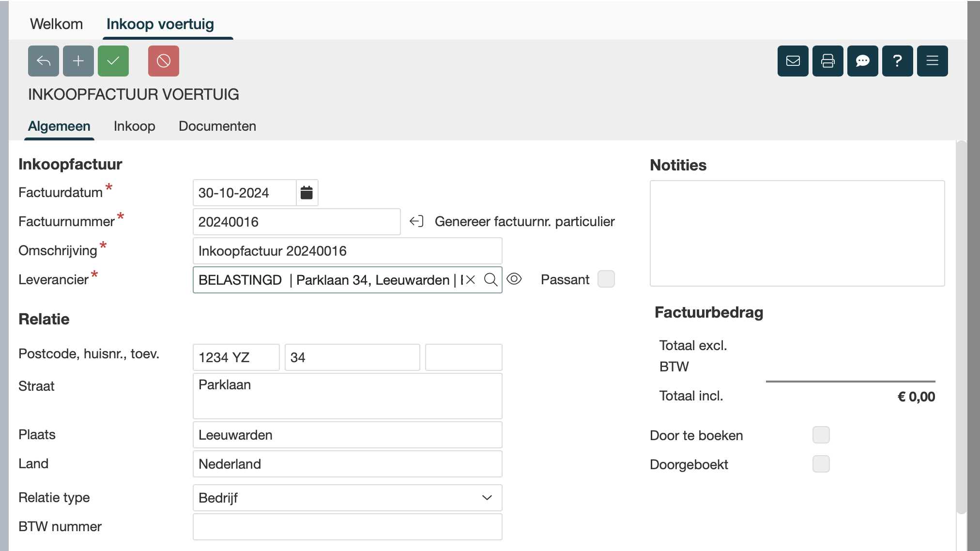Save with the green checkmark button

pos(113,61)
